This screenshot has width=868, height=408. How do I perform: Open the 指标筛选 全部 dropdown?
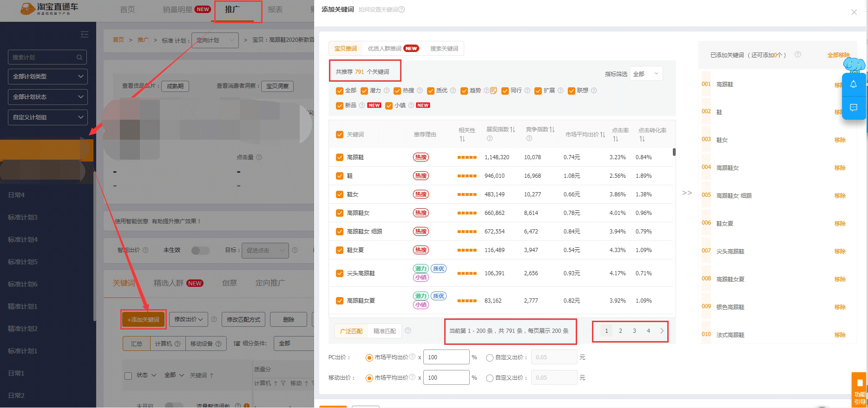[646, 74]
